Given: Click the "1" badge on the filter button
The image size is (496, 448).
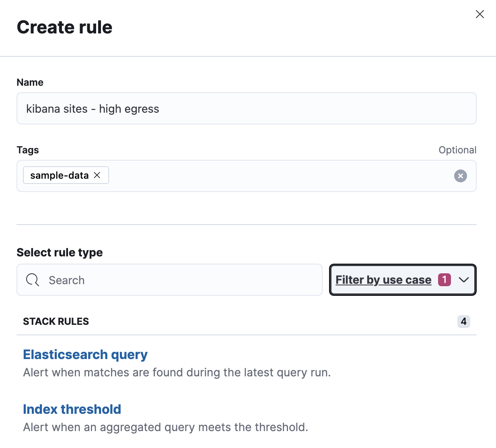Looking at the screenshot, I should (x=444, y=280).
